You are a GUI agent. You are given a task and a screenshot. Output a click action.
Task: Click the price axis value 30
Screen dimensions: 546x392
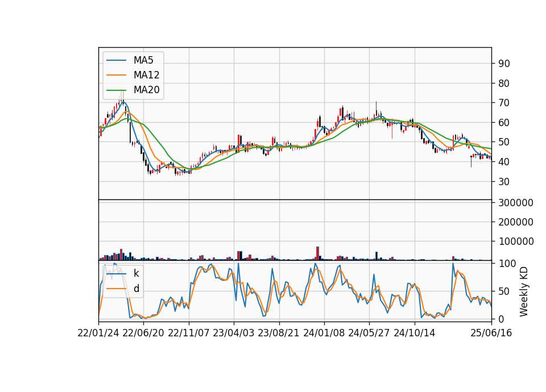(504, 182)
